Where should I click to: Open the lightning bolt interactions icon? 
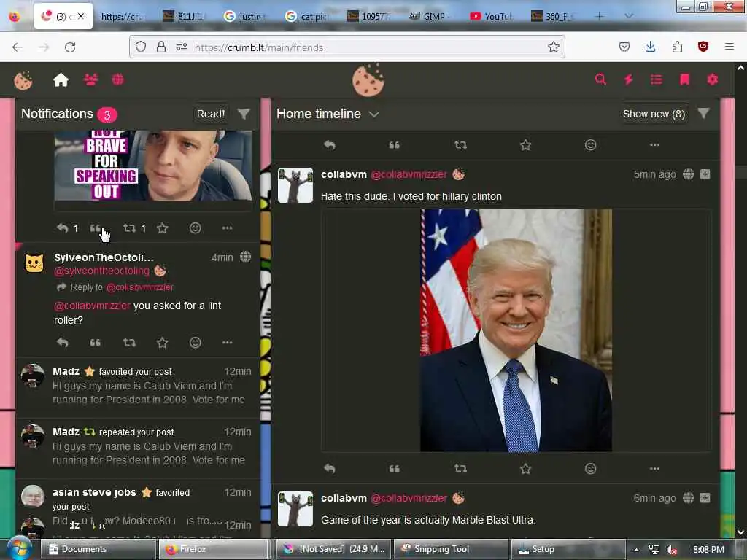(x=628, y=79)
